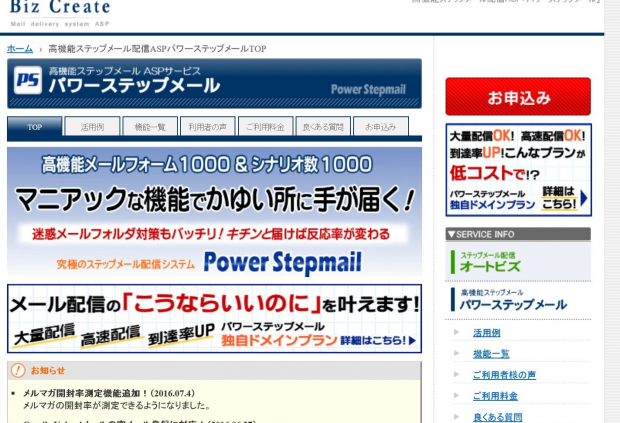
Task: Click the PS logo icon in header banner
Action: pos(29,80)
